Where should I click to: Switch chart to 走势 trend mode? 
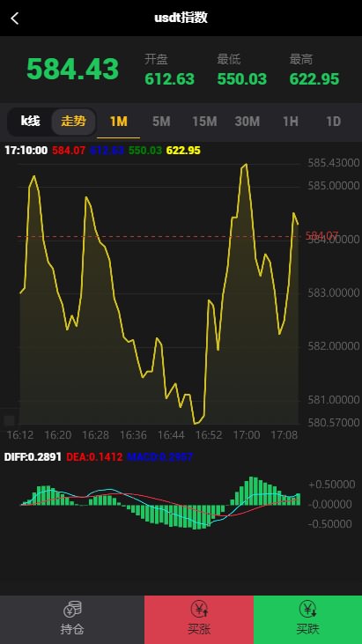point(74,122)
